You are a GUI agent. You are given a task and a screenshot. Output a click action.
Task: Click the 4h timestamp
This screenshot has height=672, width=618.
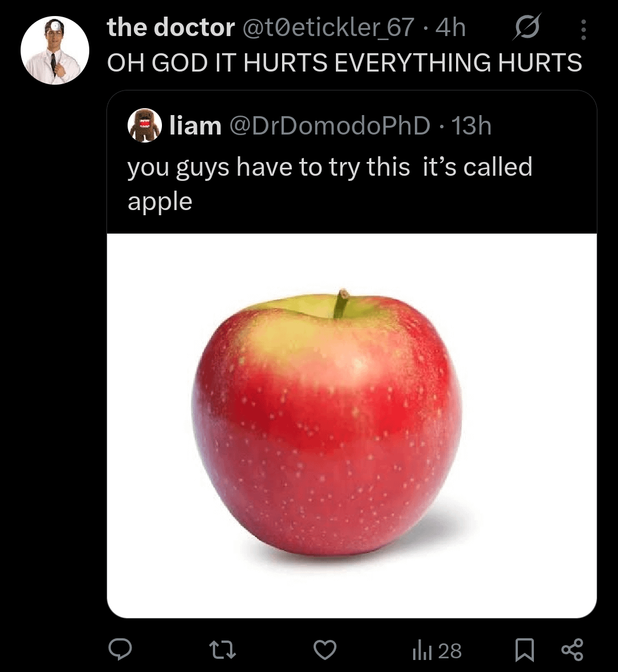pyautogui.click(x=450, y=27)
